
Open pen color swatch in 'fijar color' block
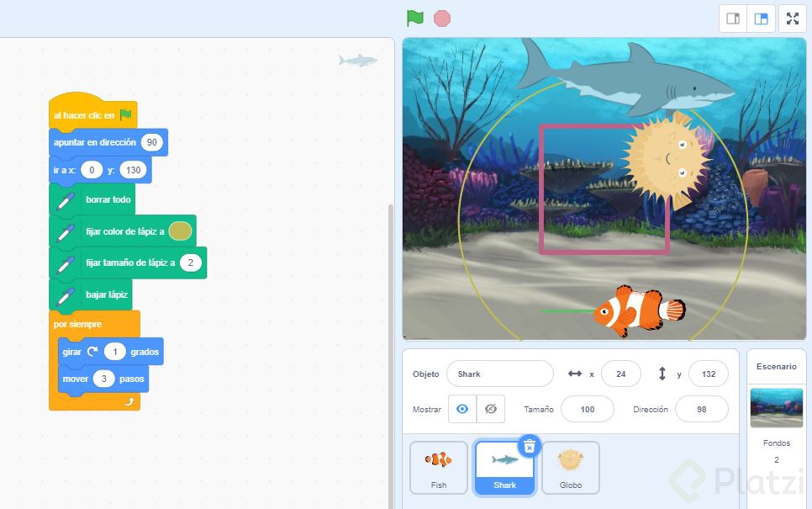(x=180, y=231)
